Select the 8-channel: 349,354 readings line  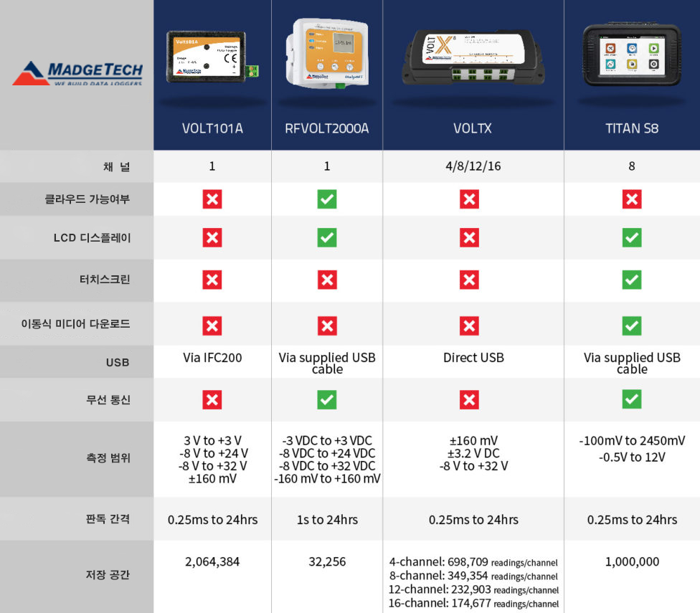point(473,576)
